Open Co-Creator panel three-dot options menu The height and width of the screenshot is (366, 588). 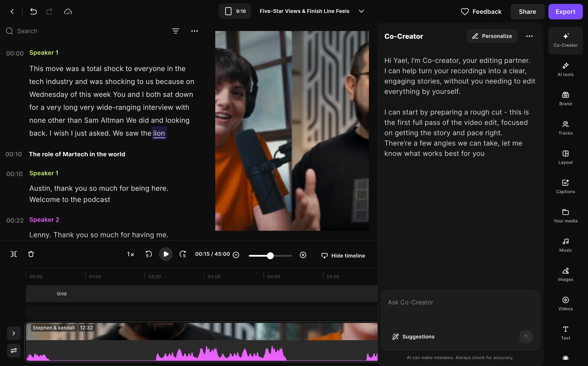click(x=529, y=36)
